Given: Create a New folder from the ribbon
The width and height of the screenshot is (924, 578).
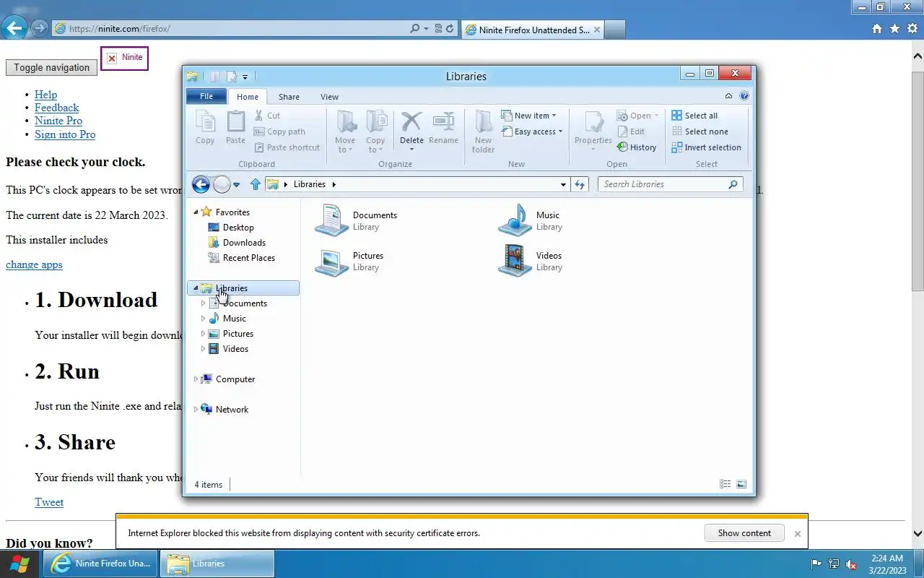Looking at the screenshot, I should 484,131.
